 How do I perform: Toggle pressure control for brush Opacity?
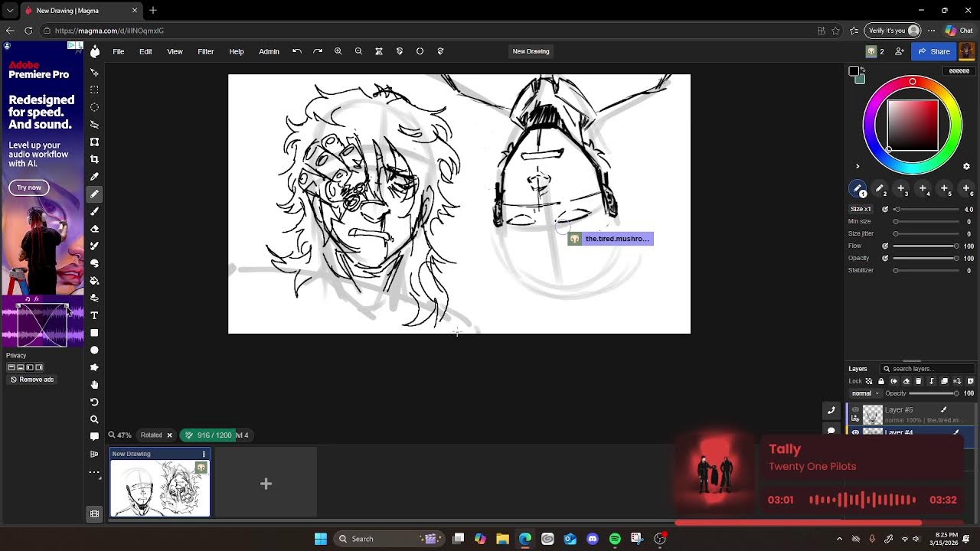(885, 258)
